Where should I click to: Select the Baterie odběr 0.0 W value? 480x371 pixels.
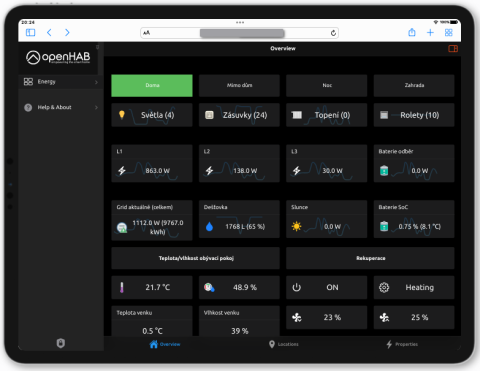pos(419,171)
